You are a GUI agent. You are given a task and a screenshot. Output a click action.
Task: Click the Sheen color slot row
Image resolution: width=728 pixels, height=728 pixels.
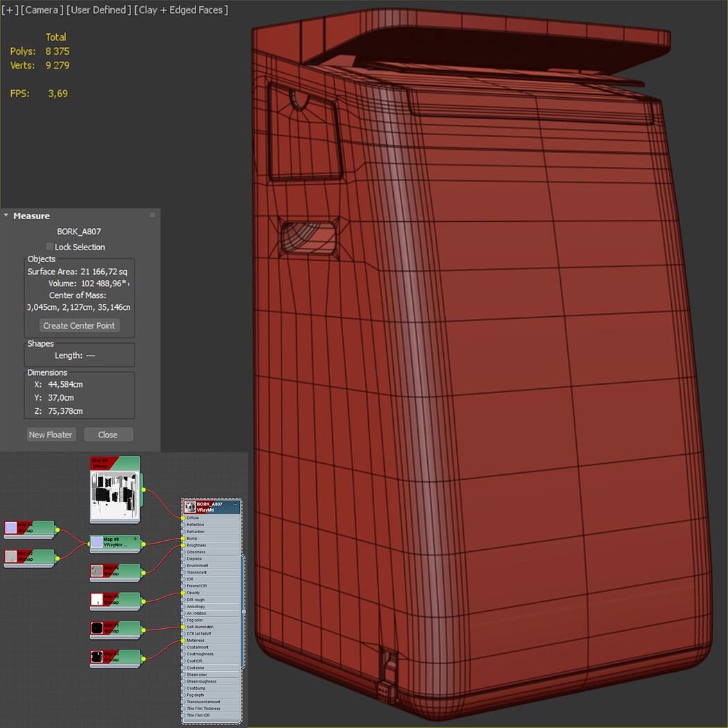pyautogui.click(x=211, y=675)
